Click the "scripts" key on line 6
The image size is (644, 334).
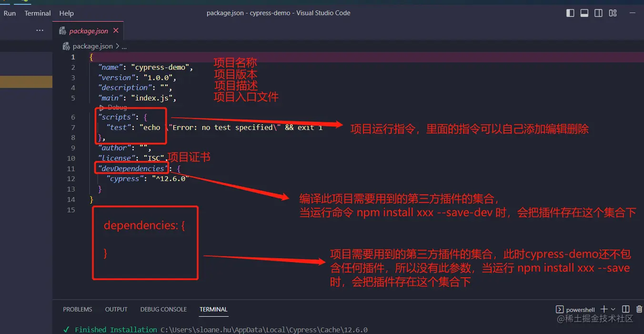[117, 117]
